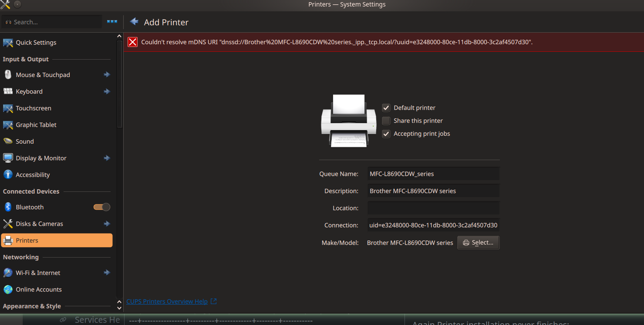Open Online Accounts in the sidebar

(x=57, y=289)
